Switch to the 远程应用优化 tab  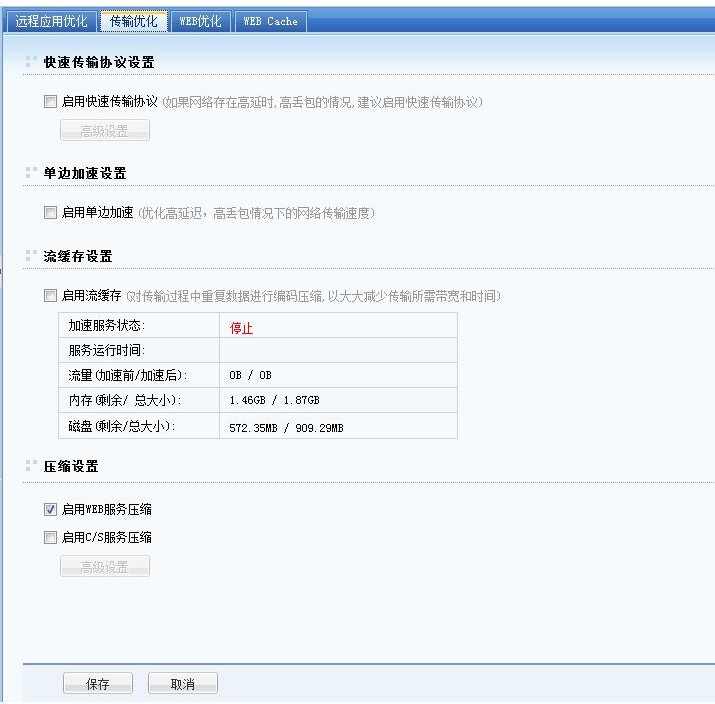coord(51,21)
